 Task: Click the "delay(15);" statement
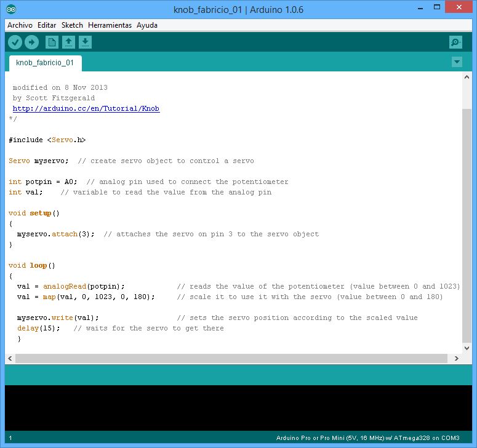pyautogui.click(x=39, y=329)
